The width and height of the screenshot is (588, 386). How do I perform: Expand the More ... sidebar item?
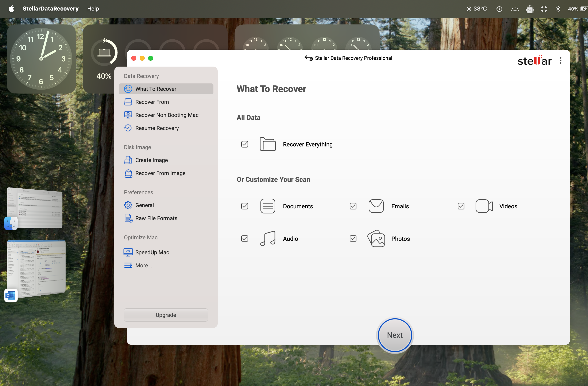[144, 265]
